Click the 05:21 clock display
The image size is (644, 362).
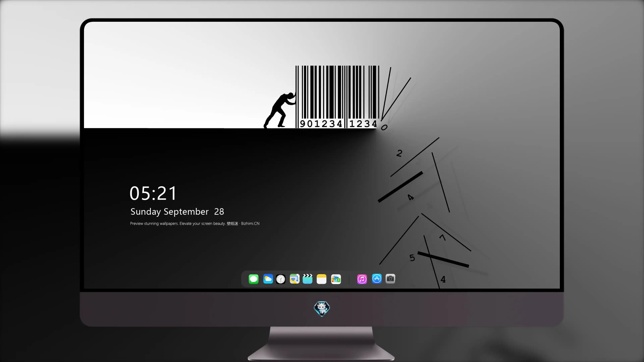coord(153,193)
